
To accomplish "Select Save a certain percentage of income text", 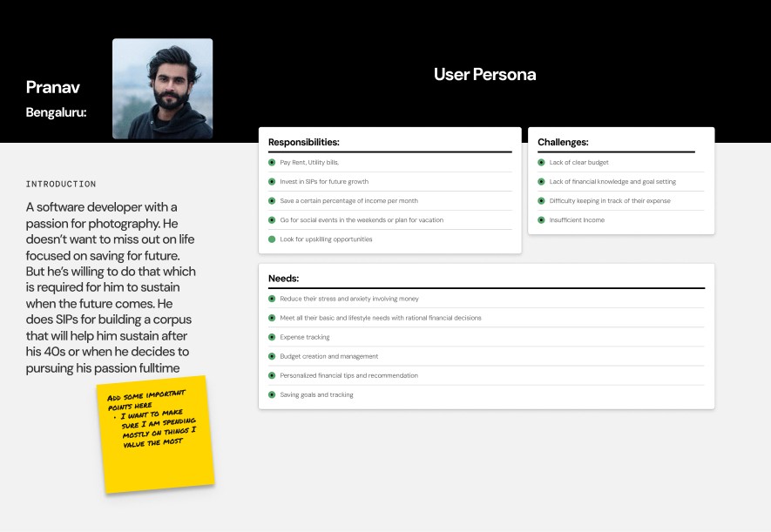I will coord(349,201).
